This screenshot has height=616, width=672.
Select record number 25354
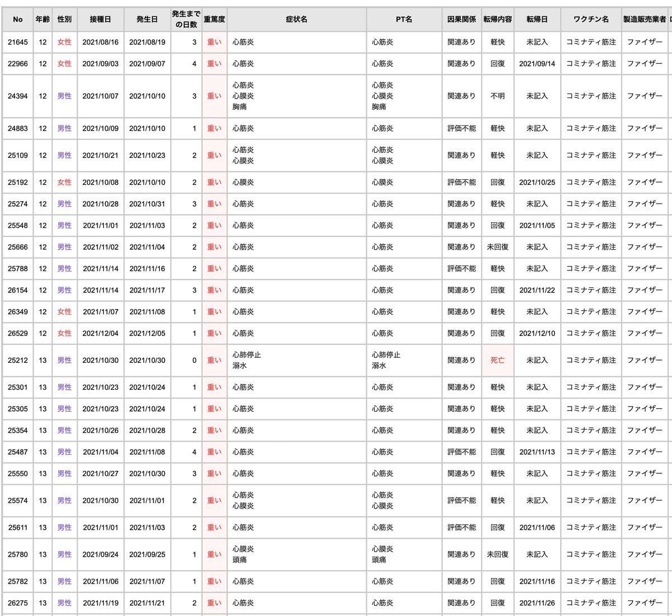pyautogui.click(x=18, y=431)
